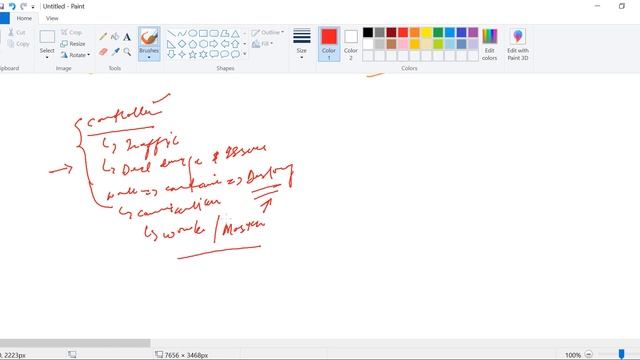Choose the Polygon shape
Image resolution: width=640 pixels, height=360 pixels.
tap(224, 33)
